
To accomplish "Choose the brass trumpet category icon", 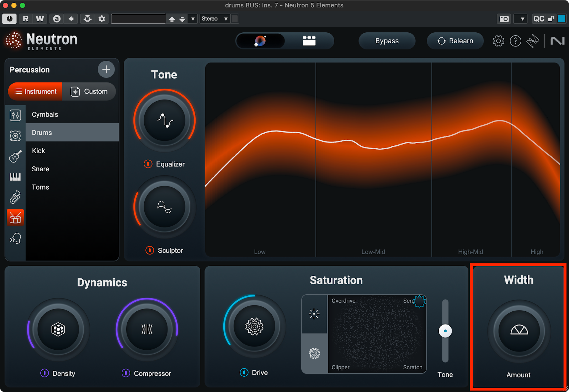I will click(15, 197).
